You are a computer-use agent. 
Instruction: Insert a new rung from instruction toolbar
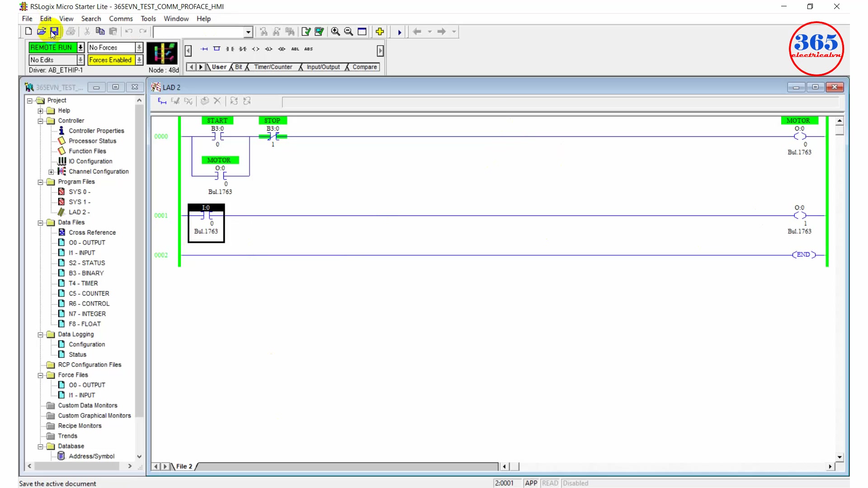click(x=204, y=49)
